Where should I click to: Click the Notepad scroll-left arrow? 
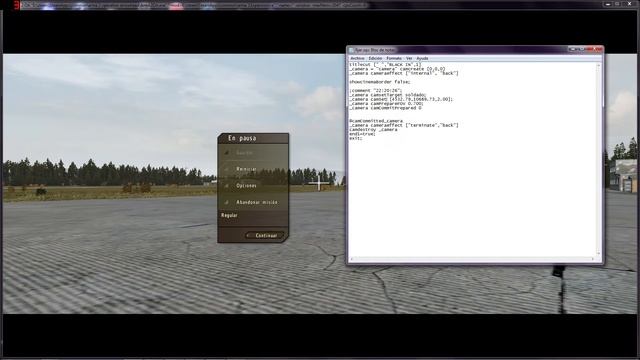click(351, 259)
